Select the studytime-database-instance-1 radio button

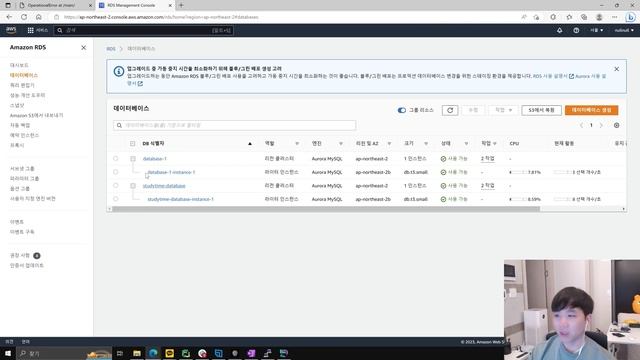coord(116,199)
